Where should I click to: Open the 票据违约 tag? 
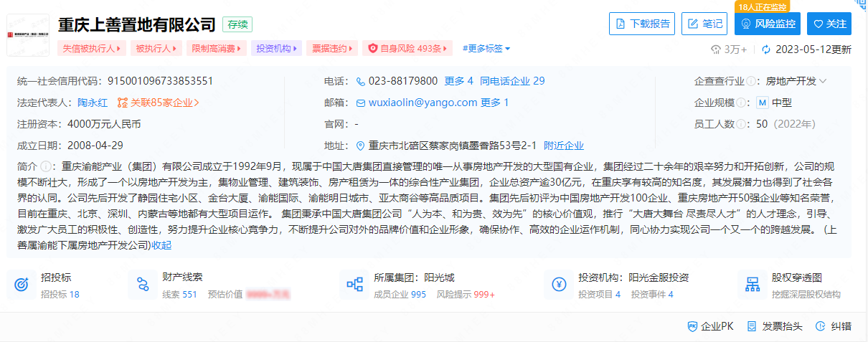[331, 49]
